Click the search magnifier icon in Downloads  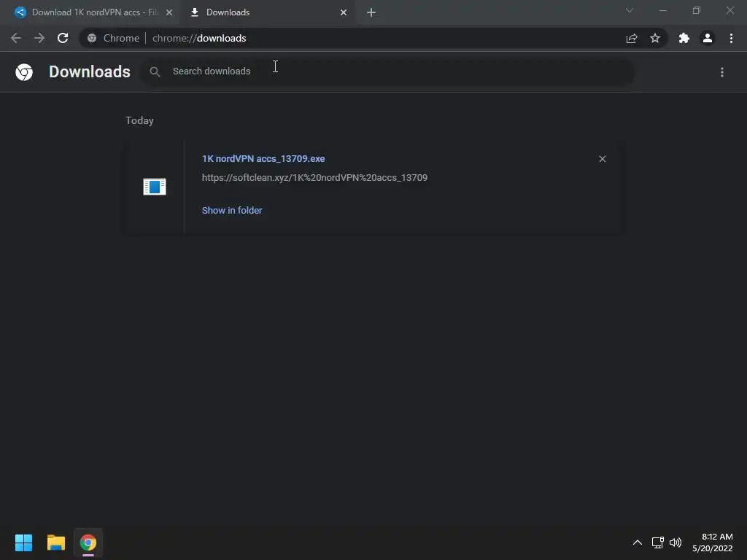(155, 72)
